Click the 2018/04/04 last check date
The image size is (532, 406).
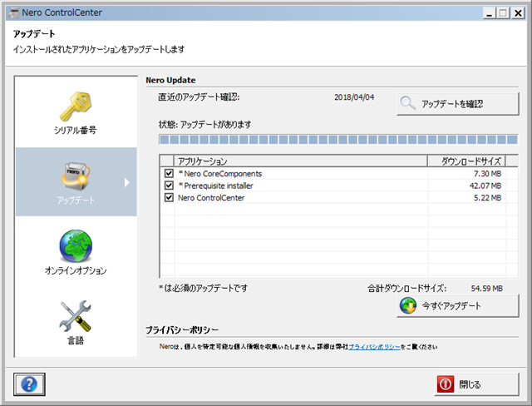pos(354,97)
